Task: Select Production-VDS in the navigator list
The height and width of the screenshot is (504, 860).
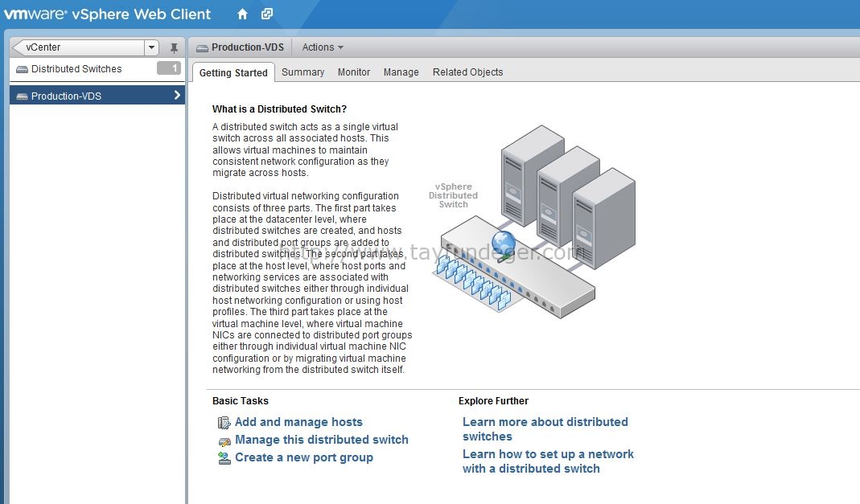Action: 97,96
